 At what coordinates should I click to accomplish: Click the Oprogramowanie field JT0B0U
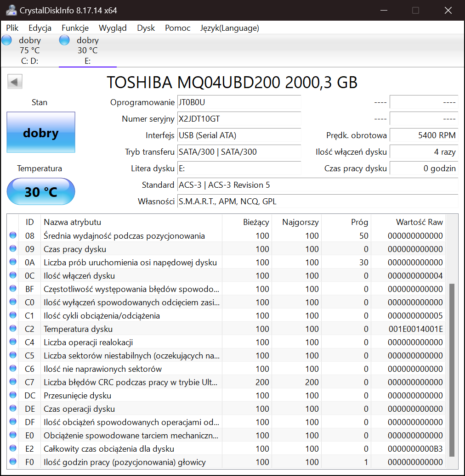239,102
